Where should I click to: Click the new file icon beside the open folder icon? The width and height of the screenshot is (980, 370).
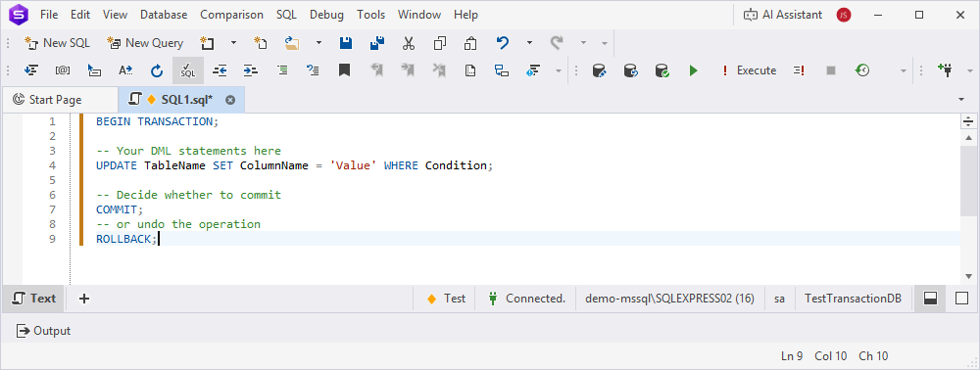point(260,43)
